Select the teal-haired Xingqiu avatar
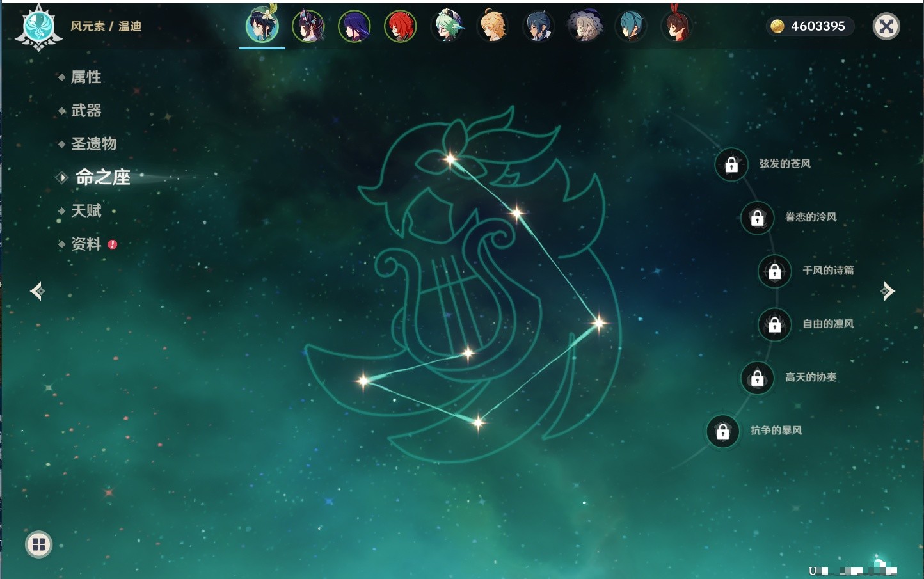Image resolution: width=924 pixels, height=579 pixels. pyautogui.click(x=631, y=27)
